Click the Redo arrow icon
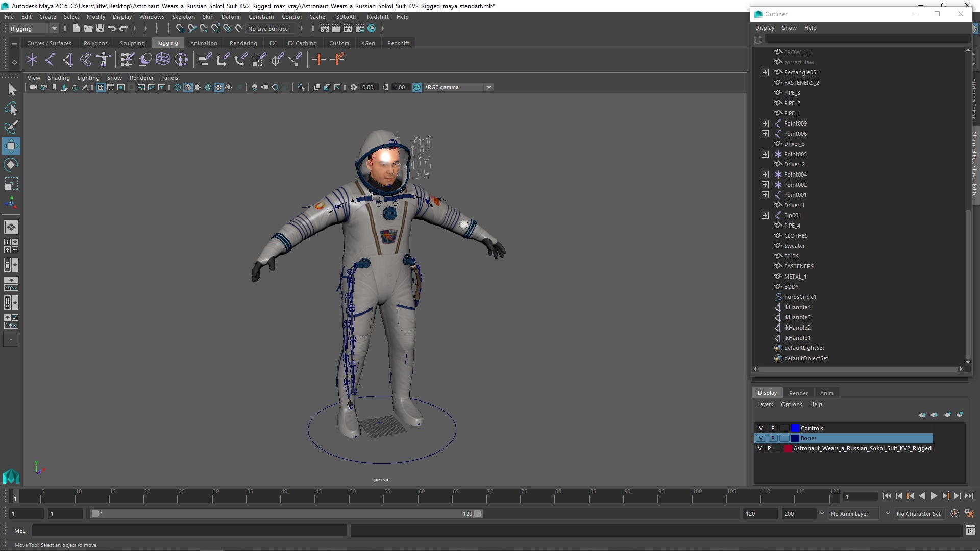Screen dimensions: 980x551 [124, 29]
